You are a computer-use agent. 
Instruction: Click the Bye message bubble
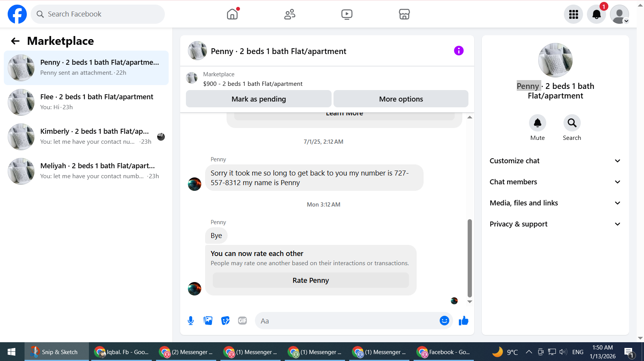pos(216,236)
